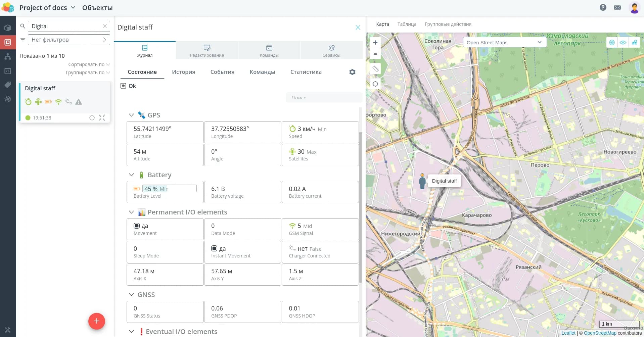Open the Open Street Maps dropdown
This screenshot has width=644, height=337.
[x=504, y=43]
